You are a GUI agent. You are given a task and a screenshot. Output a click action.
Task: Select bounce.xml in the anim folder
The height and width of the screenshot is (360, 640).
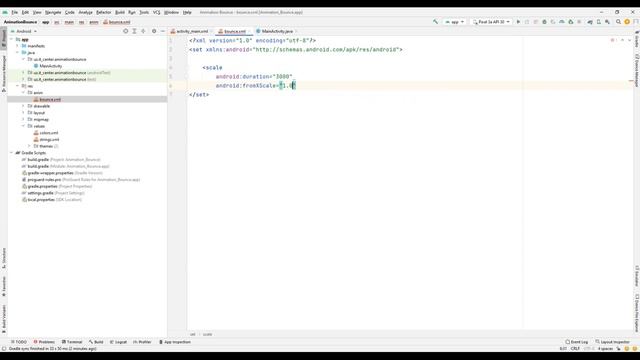coord(50,99)
